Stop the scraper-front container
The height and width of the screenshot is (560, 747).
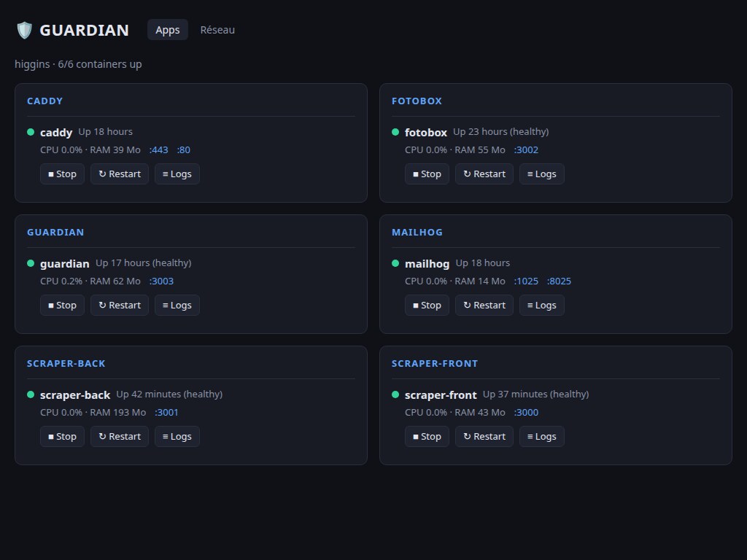[427, 437]
